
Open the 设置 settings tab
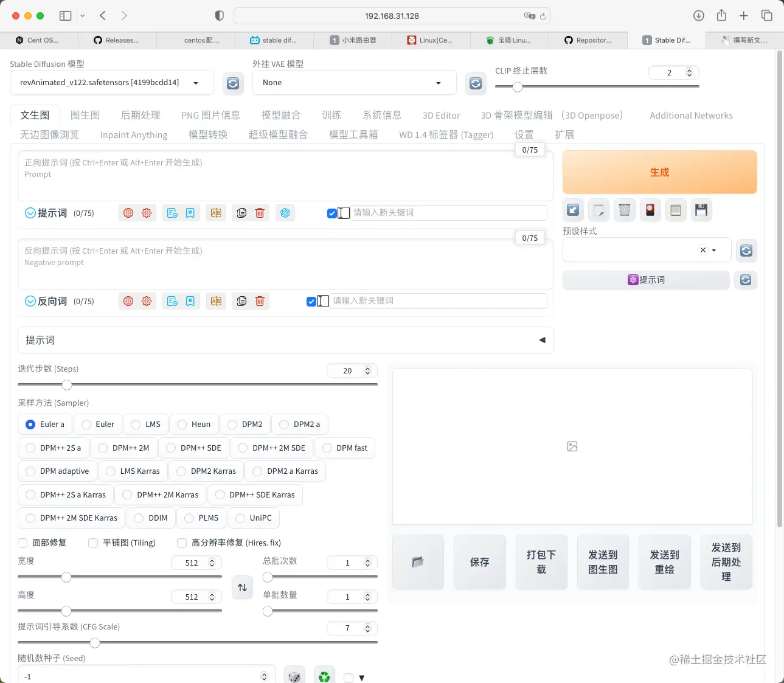click(524, 134)
